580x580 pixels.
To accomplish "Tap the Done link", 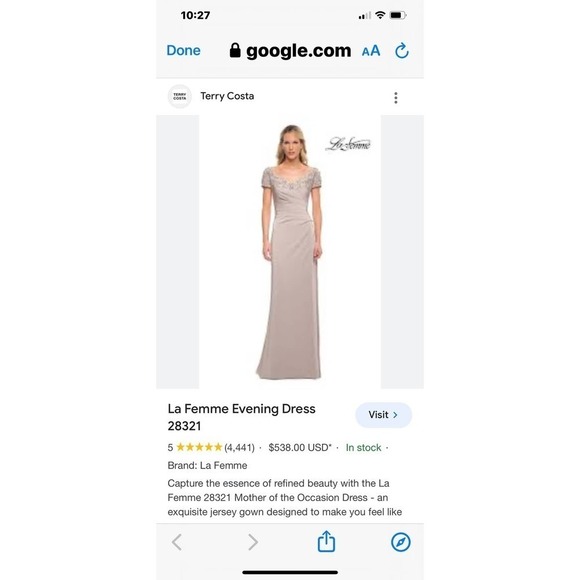I will (183, 50).
